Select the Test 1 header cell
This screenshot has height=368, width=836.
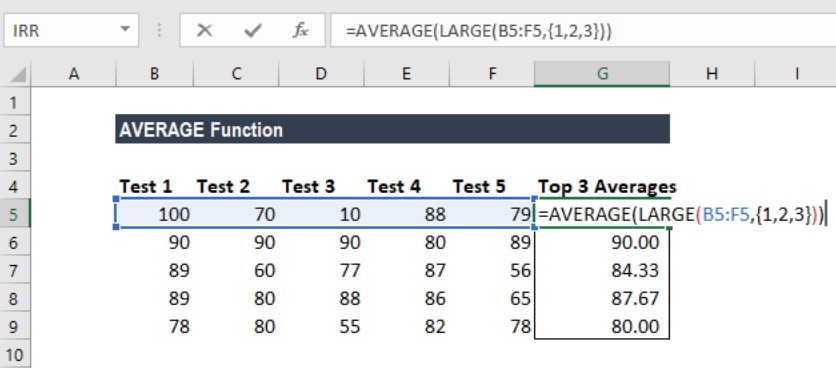click(155, 186)
